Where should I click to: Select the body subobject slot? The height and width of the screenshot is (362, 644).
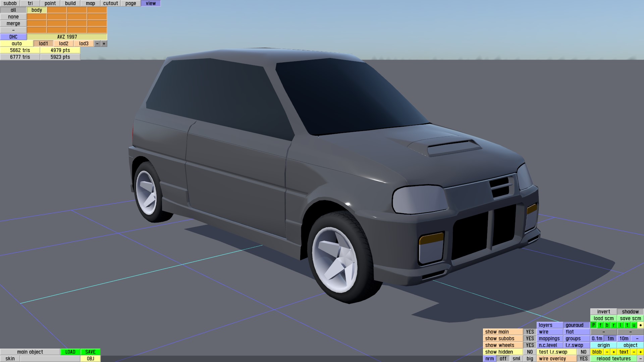pos(37,10)
